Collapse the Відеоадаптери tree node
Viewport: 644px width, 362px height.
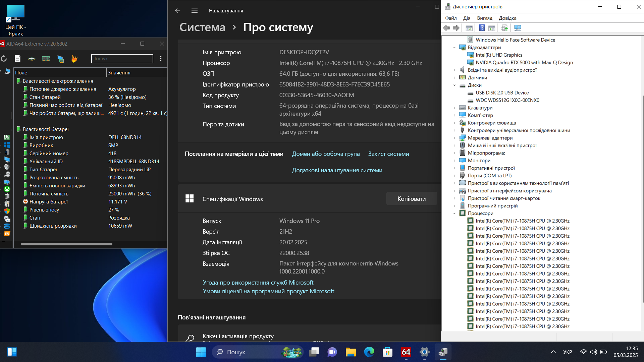click(x=454, y=48)
